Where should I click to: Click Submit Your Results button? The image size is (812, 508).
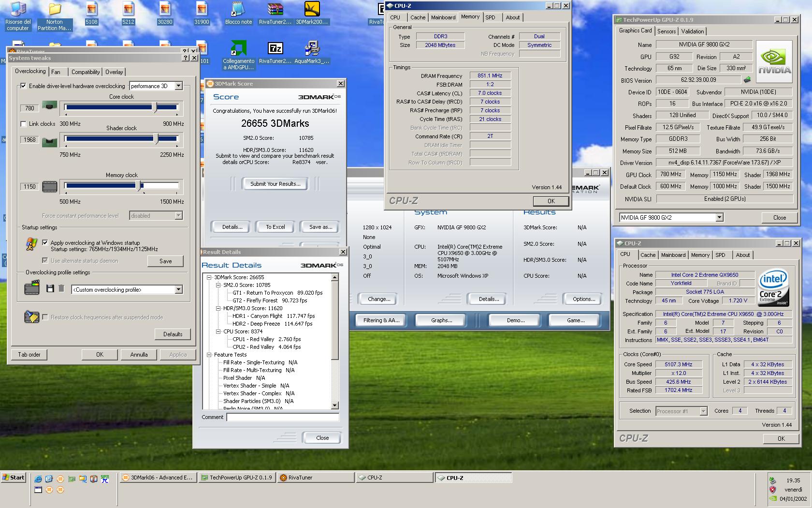point(275,184)
